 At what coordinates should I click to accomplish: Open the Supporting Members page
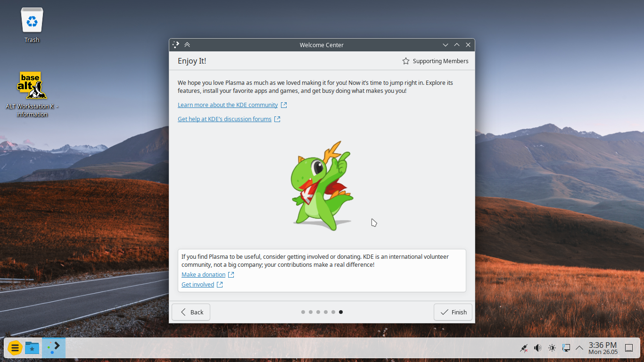435,61
